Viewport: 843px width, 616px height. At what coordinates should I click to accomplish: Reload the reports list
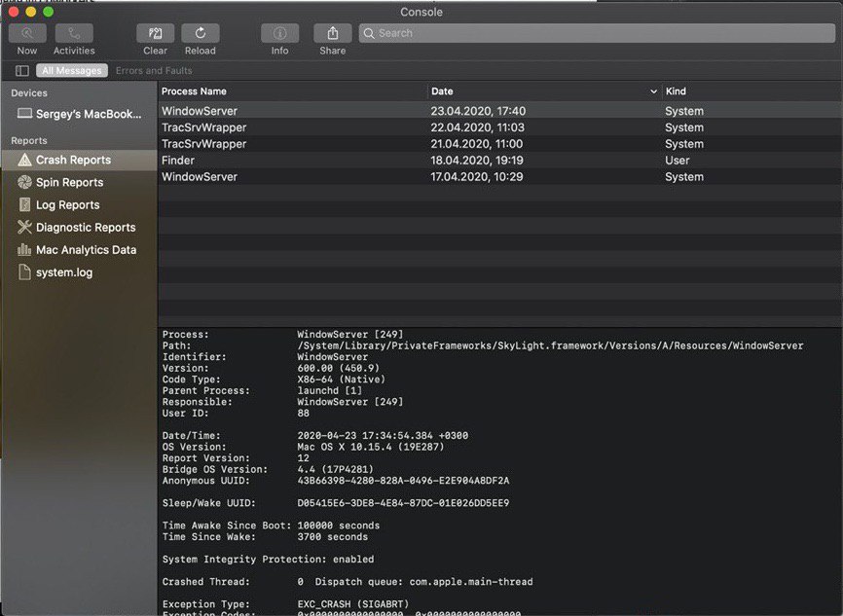pyautogui.click(x=200, y=33)
